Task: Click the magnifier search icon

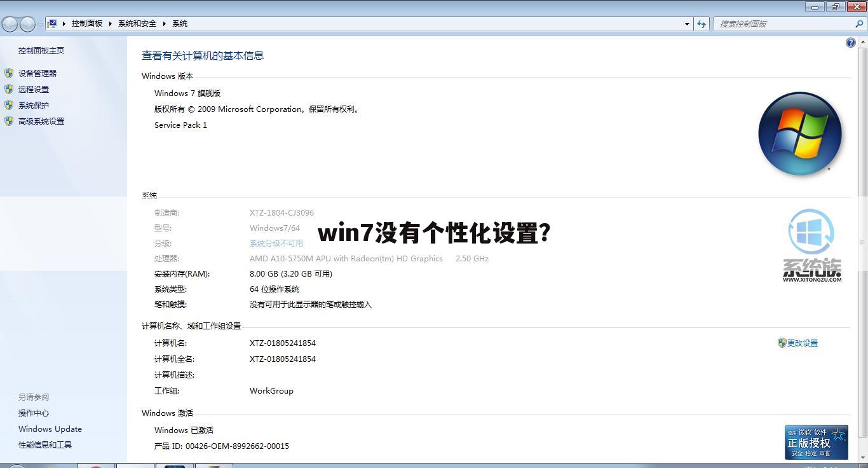Action: click(860, 24)
